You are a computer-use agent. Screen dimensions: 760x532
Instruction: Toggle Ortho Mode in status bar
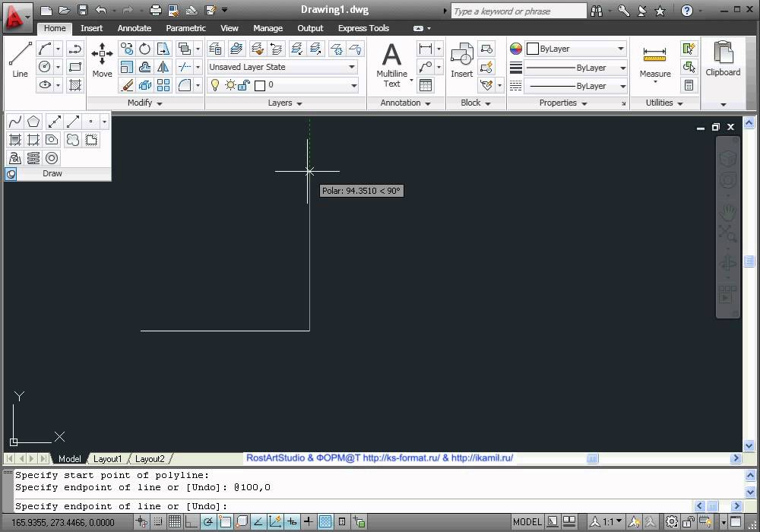point(191,522)
